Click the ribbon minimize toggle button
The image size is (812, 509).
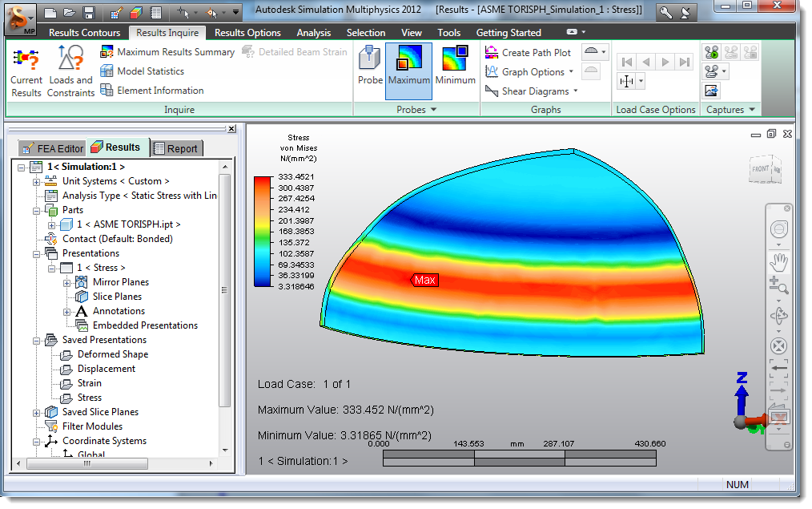tap(572, 31)
